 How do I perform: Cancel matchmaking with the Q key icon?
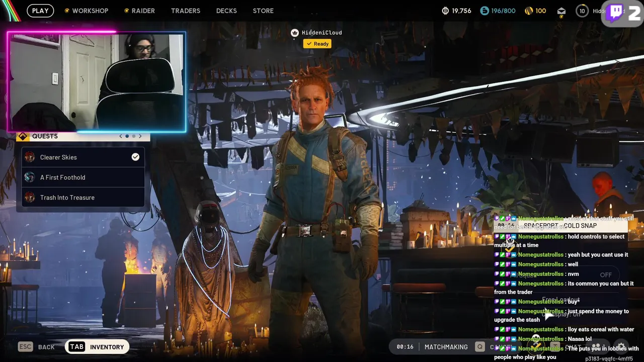[x=480, y=347]
